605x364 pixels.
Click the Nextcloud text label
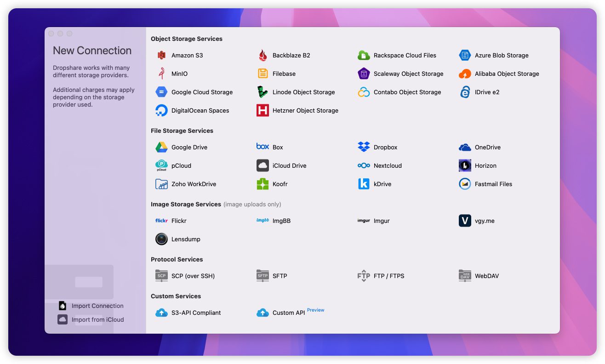[x=388, y=165]
